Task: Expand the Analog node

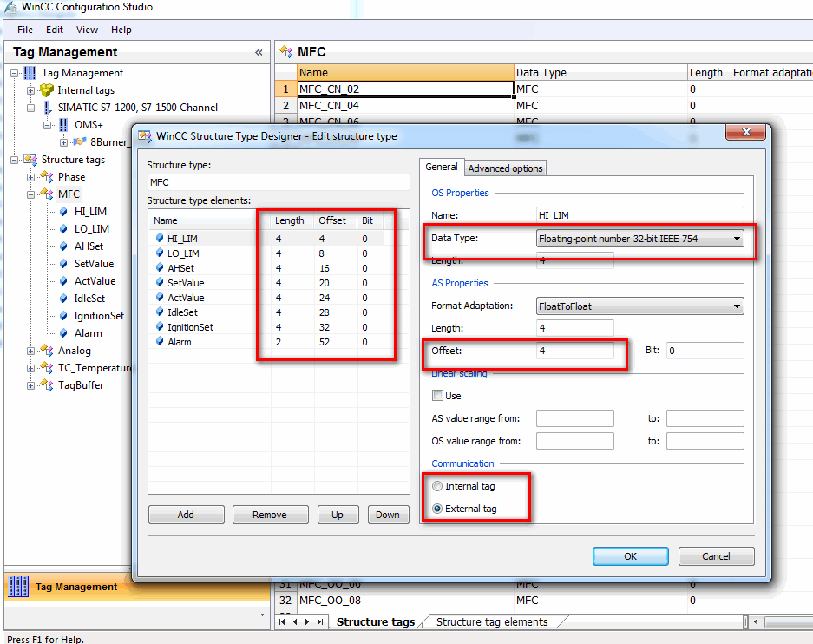Action: 31,351
